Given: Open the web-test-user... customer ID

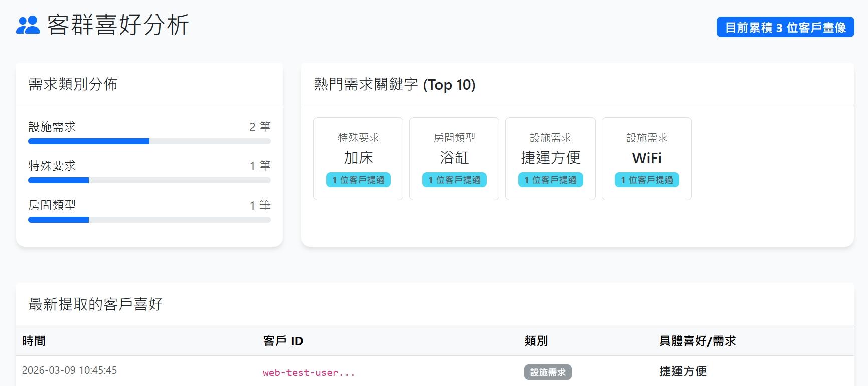Looking at the screenshot, I should [309, 372].
